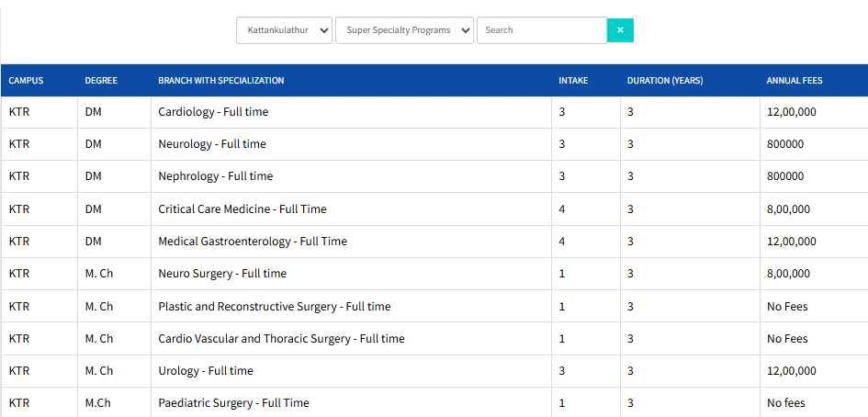Click Critical Care Medicine - Full Time

[242, 209]
